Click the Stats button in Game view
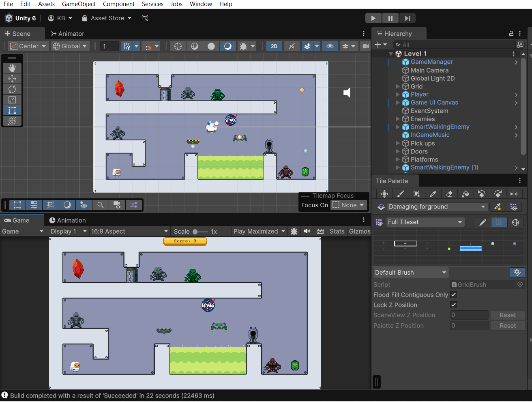This screenshot has width=532, height=402. (337, 231)
